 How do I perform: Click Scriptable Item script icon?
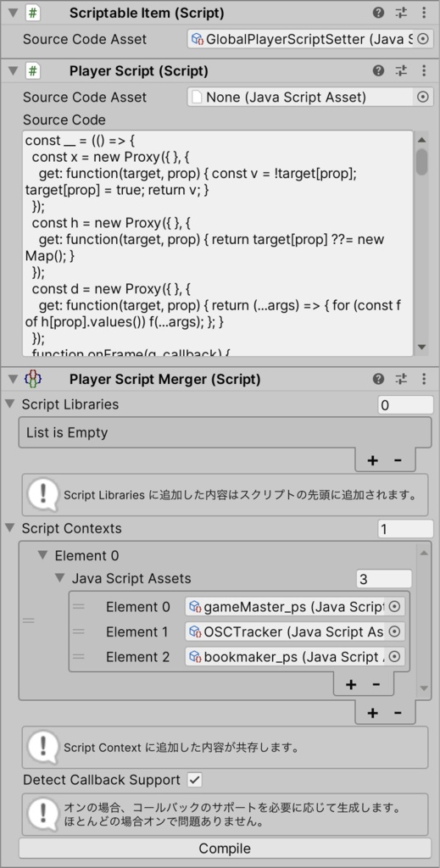click(33, 14)
